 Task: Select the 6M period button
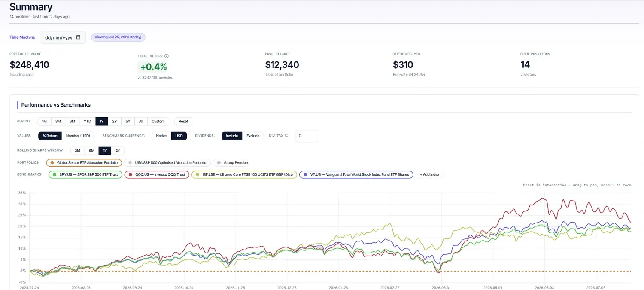tap(72, 121)
